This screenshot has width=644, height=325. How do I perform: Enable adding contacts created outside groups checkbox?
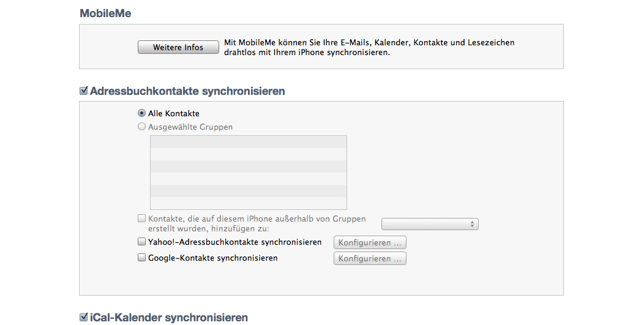141,218
